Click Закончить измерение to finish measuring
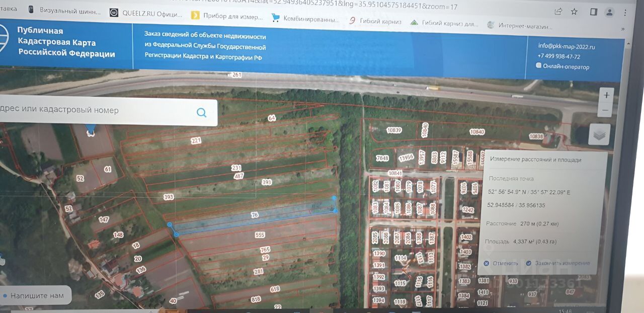 pos(562,263)
